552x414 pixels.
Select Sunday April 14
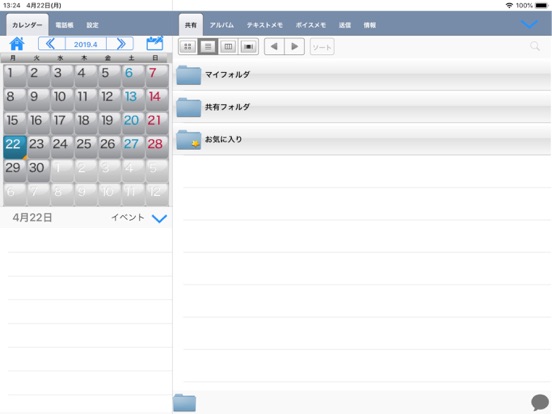click(157, 99)
